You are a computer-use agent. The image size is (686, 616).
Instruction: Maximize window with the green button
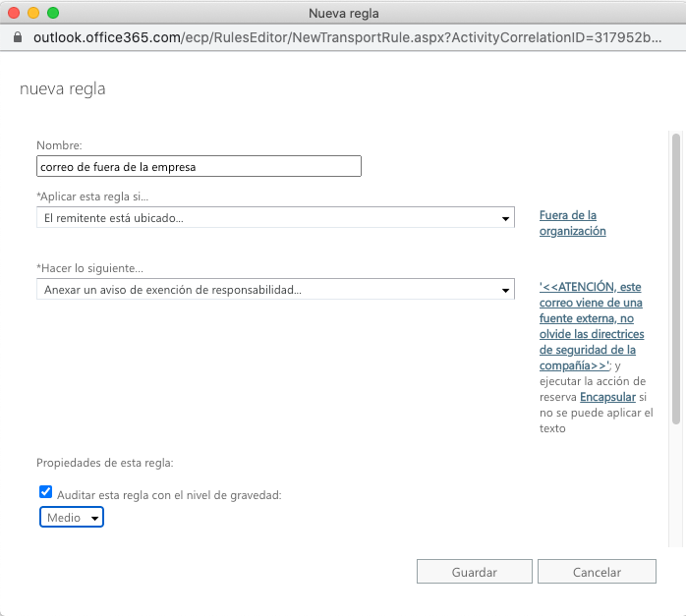(53, 13)
